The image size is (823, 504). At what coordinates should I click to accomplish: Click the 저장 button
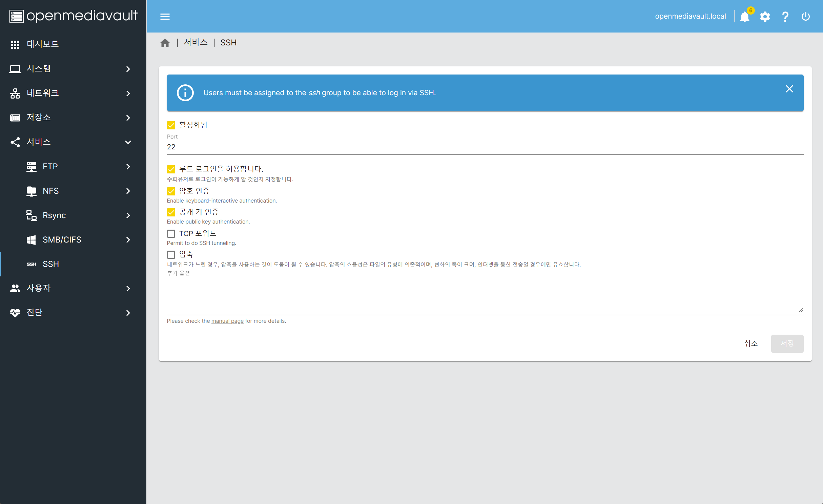pos(787,343)
